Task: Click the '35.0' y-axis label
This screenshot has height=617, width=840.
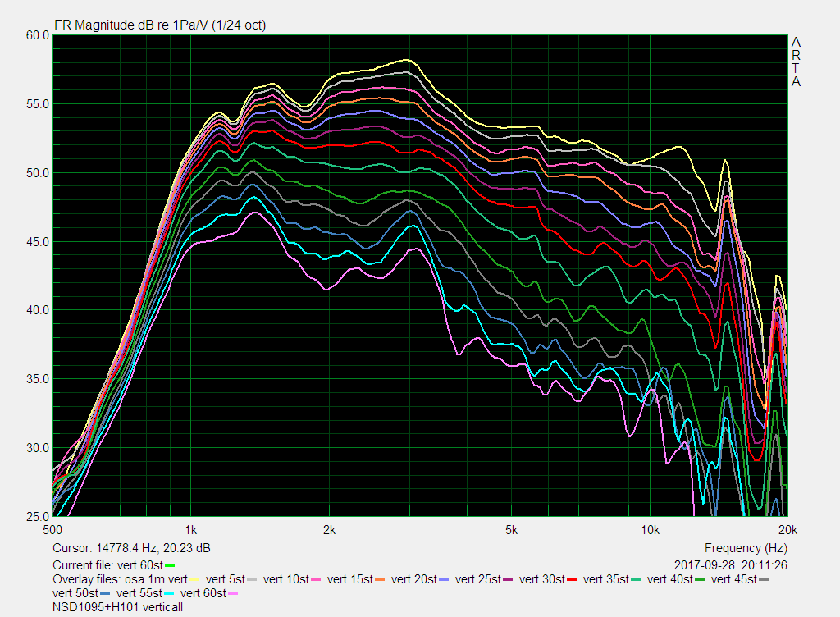Action: [x=38, y=379]
